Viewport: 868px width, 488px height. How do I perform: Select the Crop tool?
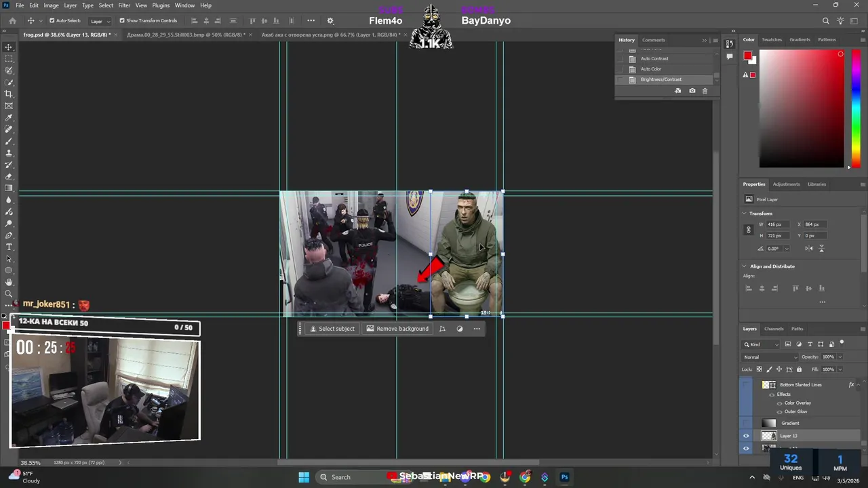(x=9, y=94)
